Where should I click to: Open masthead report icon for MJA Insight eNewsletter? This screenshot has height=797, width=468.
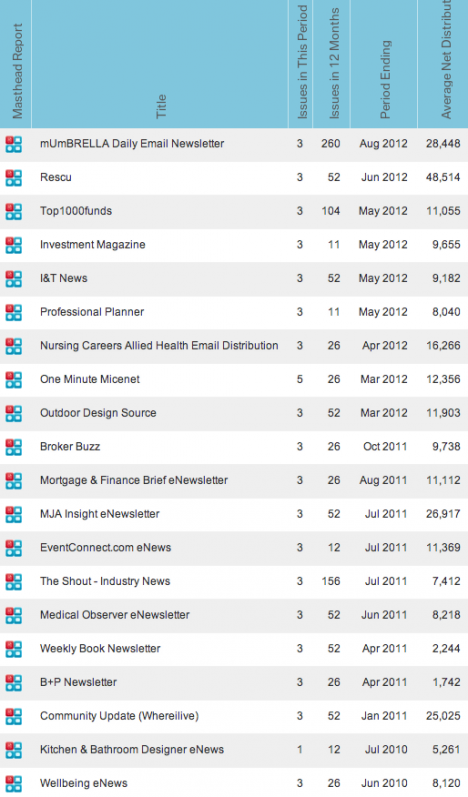[x=14, y=514]
